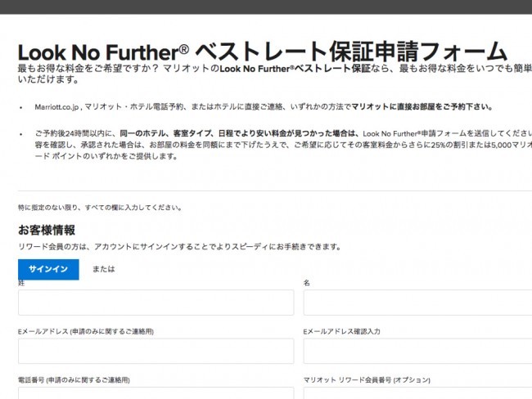Activate the 電話番号 input field
Viewport: 532px width, 399px height.
point(156,393)
